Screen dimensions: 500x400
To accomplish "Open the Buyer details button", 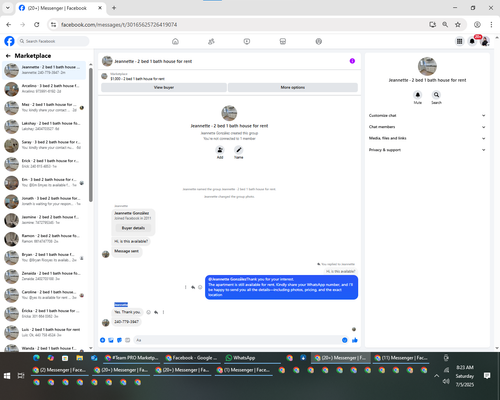I will [x=133, y=228].
